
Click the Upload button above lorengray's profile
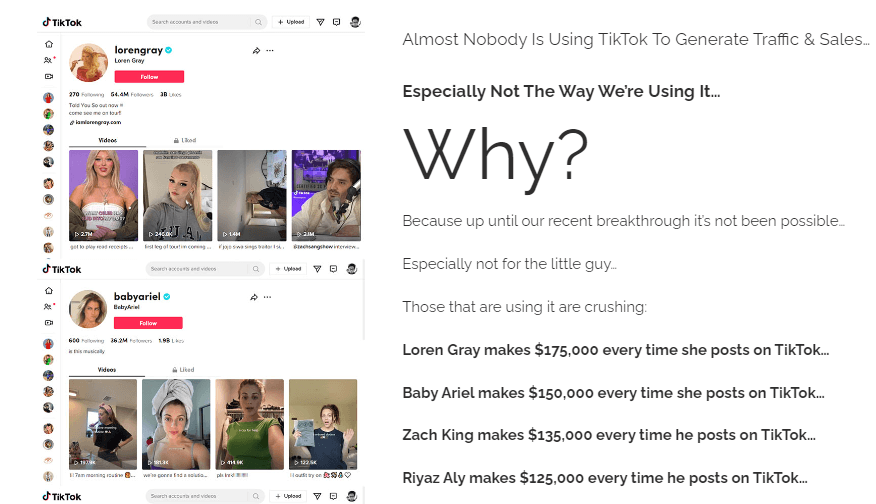(x=290, y=21)
